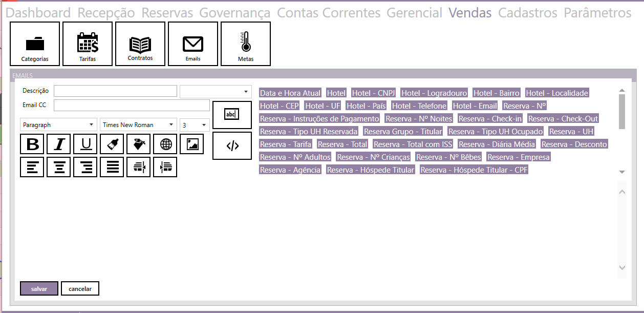Toggle italic text formatting
This screenshot has height=313, width=644.
pos(59,144)
